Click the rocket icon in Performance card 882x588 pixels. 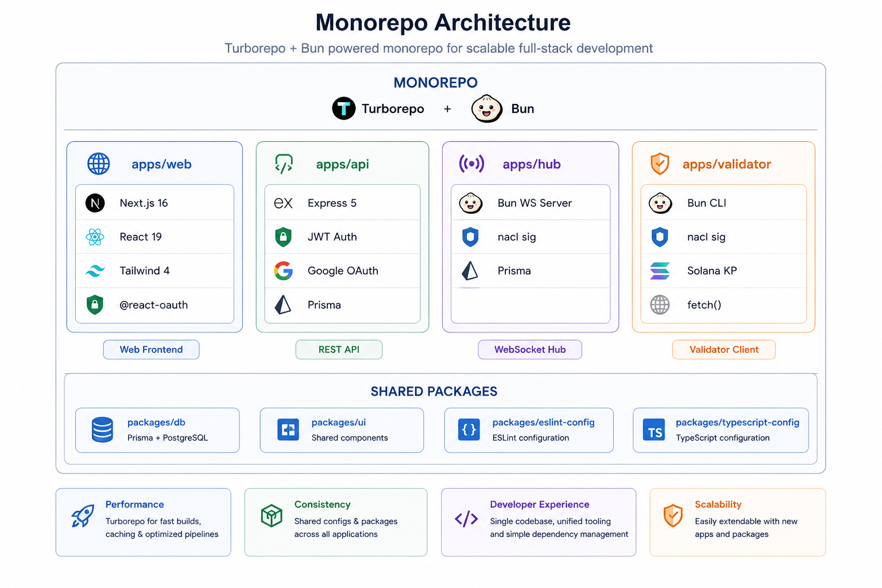tap(83, 516)
